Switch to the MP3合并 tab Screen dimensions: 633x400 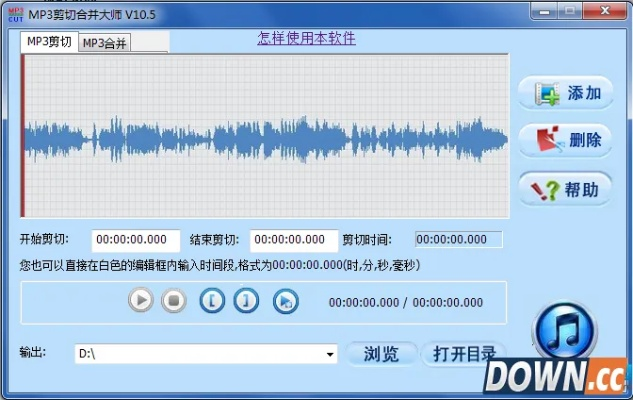click(x=105, y=43)
